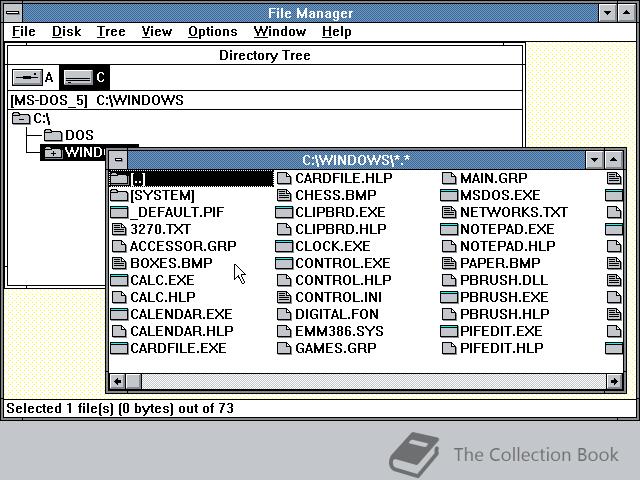This screenshot has width=640, height=480.
Task: Minimize the File Manager window
Action: [x=607, y=13]
